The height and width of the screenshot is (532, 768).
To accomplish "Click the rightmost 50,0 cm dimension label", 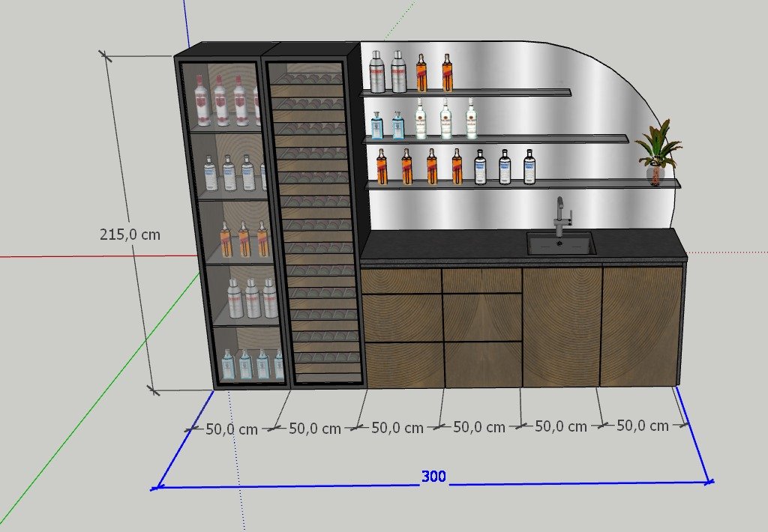I will 642,426.
